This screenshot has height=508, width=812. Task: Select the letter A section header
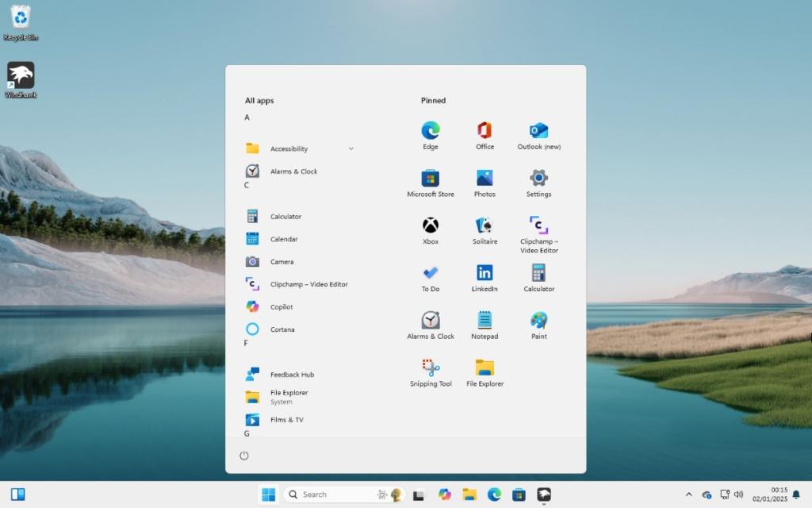click(x=247, y=117)
